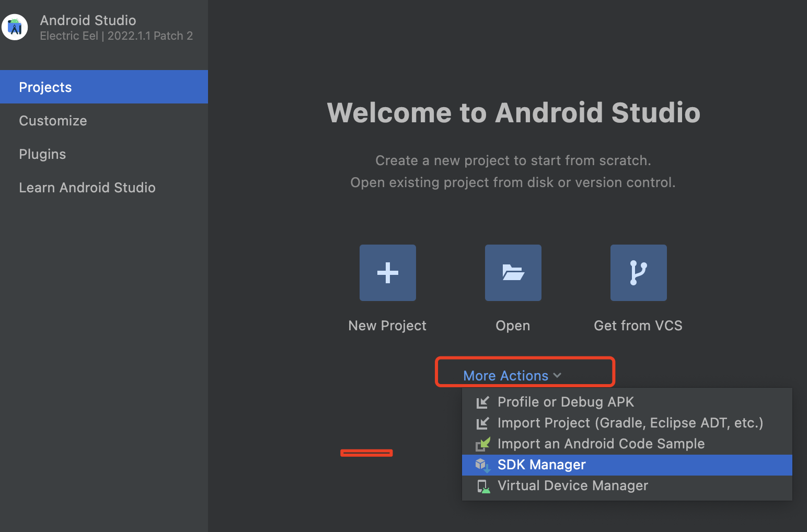Click the Import Android Code Sample icon
Screen dimensions: 807x532
pos(482,444)
